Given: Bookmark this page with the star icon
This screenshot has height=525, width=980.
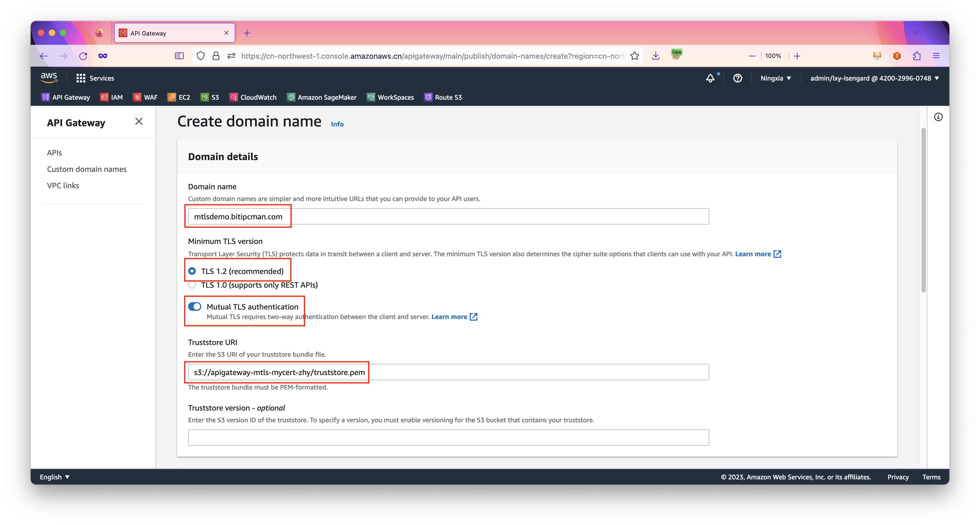Looking at the screenshot, I should [x=635, y=56].
